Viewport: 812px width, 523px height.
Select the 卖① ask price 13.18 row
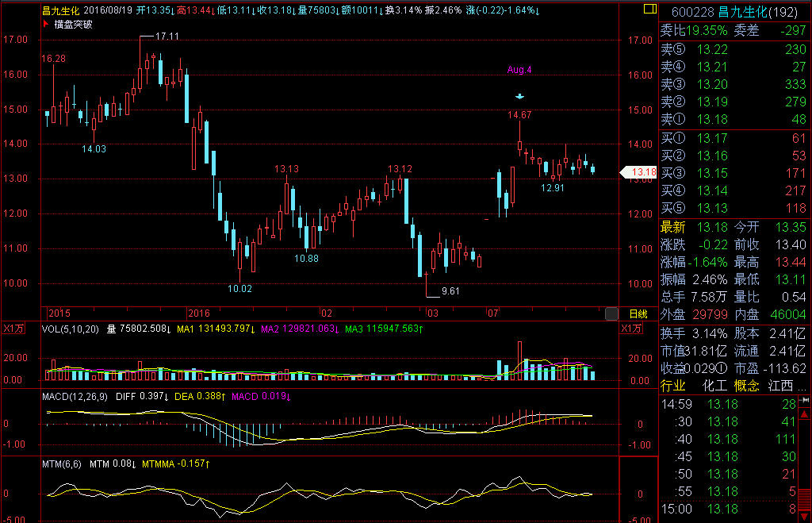734,120
